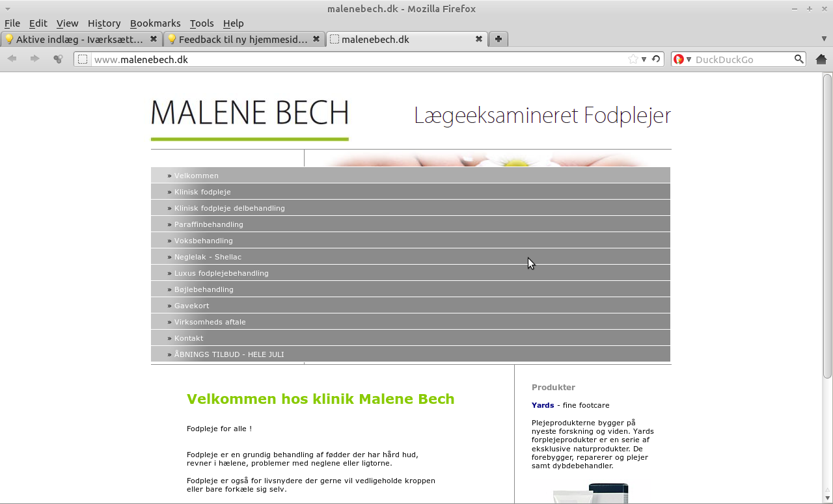Click the search magnifier icon

(x=799, y=59)
